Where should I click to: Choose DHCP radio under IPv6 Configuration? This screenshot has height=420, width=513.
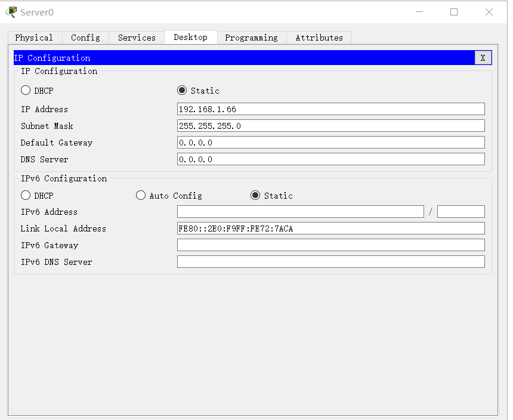tap(26, 195)
